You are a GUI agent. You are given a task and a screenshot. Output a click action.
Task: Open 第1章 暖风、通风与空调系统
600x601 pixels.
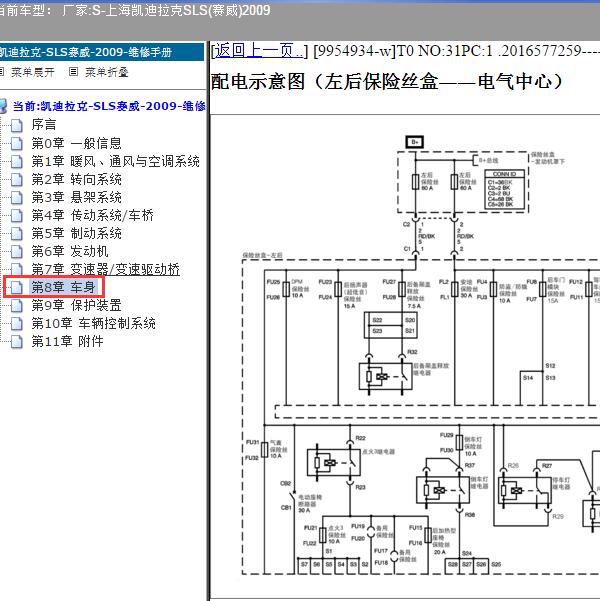point(115,161)
